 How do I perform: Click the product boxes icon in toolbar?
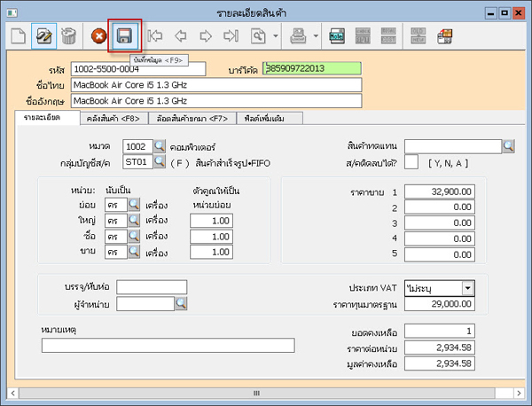coord(445,36)
